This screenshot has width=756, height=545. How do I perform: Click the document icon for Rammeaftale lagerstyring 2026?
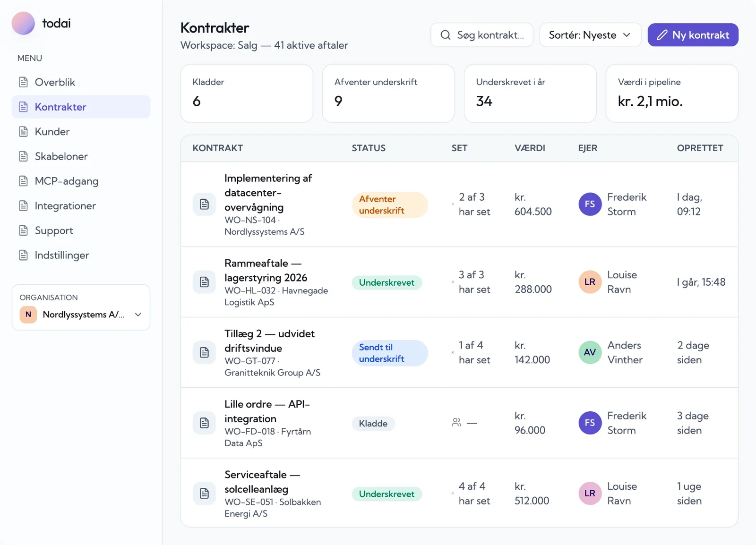[x=204, y=282]
